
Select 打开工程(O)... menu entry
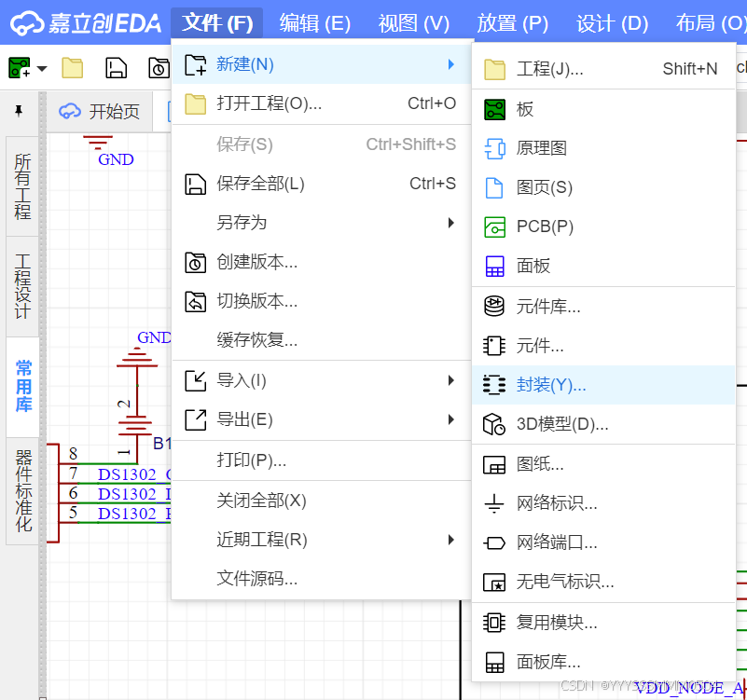pos(321,103)
